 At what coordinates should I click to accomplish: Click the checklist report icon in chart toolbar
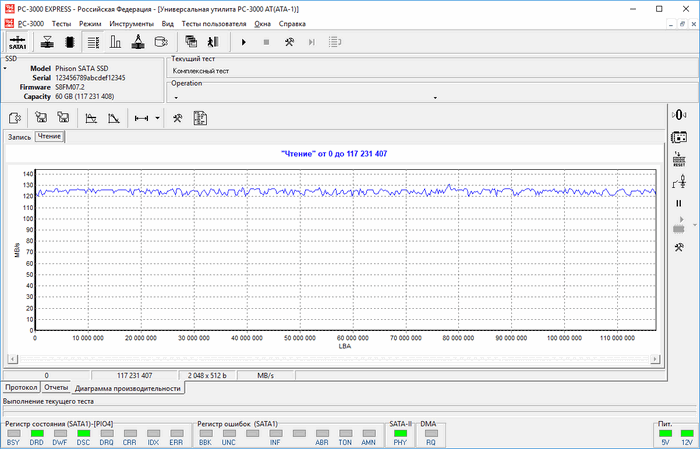tap(200, 118)
